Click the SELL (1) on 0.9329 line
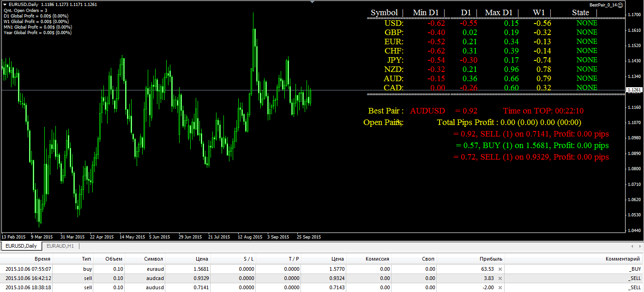 pyautogui.click(x=531, y=157)
